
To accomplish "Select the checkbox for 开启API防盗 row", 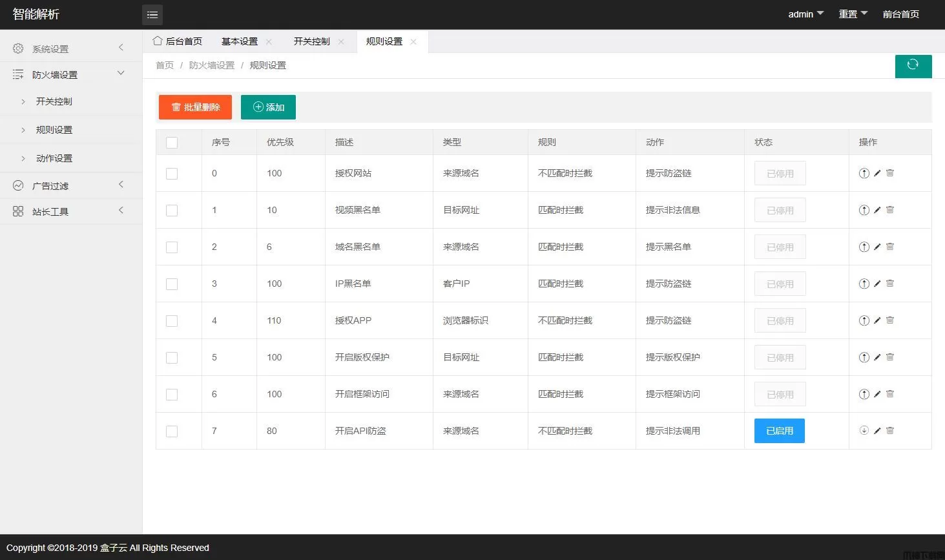I will (172, 431).
